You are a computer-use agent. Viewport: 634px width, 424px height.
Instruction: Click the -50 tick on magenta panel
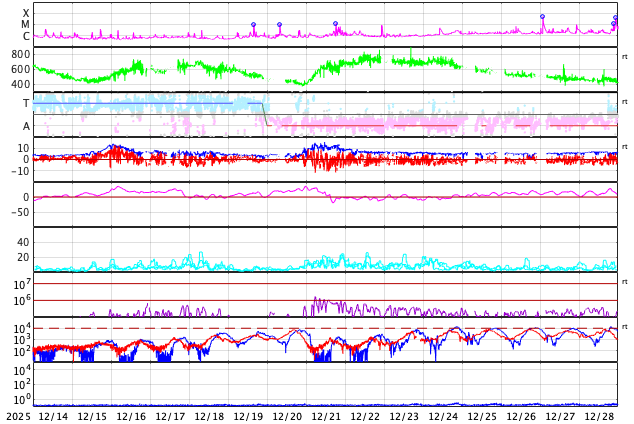20,212
